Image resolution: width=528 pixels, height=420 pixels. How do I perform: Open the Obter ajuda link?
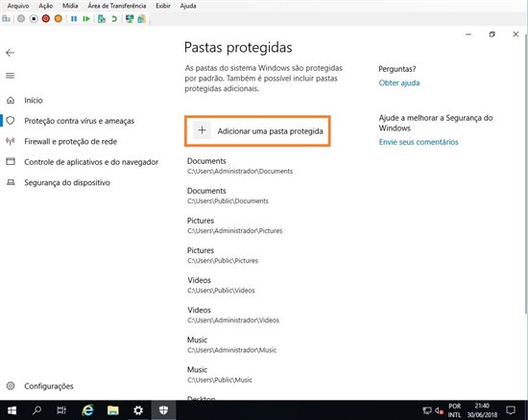coord(399,82)
